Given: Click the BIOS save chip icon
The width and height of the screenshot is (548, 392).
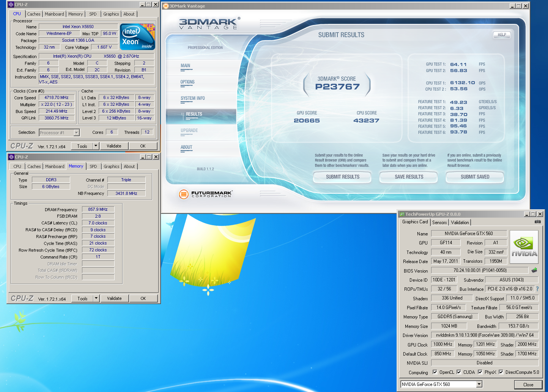Looking at the screenshot, I should point(534,270).
